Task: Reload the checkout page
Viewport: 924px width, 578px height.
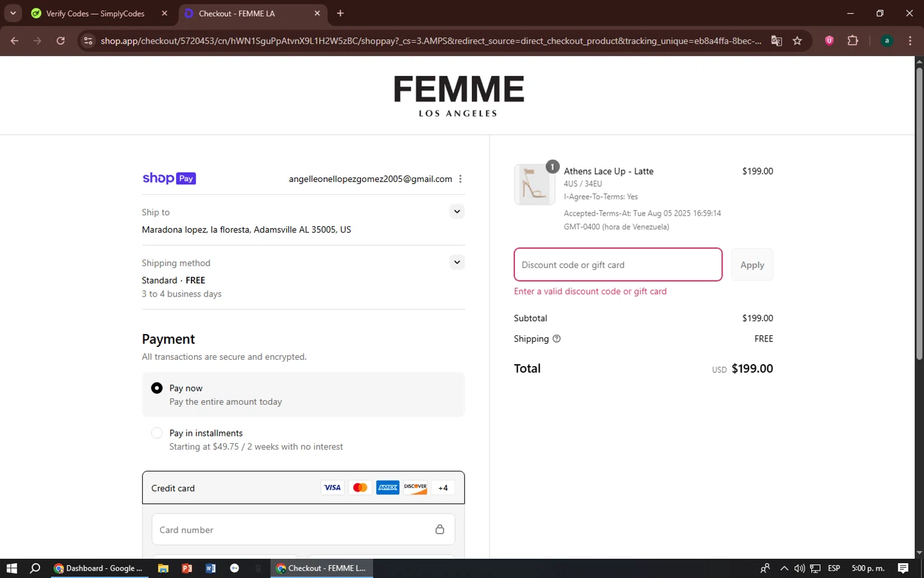Action: pos(60,41)
